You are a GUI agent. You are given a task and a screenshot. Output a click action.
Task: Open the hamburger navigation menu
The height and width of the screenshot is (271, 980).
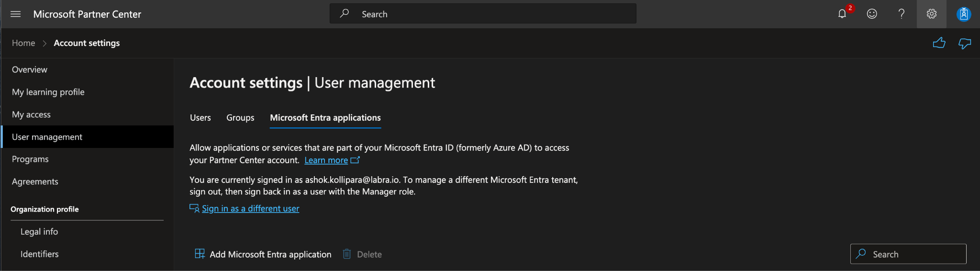(15, 14)
